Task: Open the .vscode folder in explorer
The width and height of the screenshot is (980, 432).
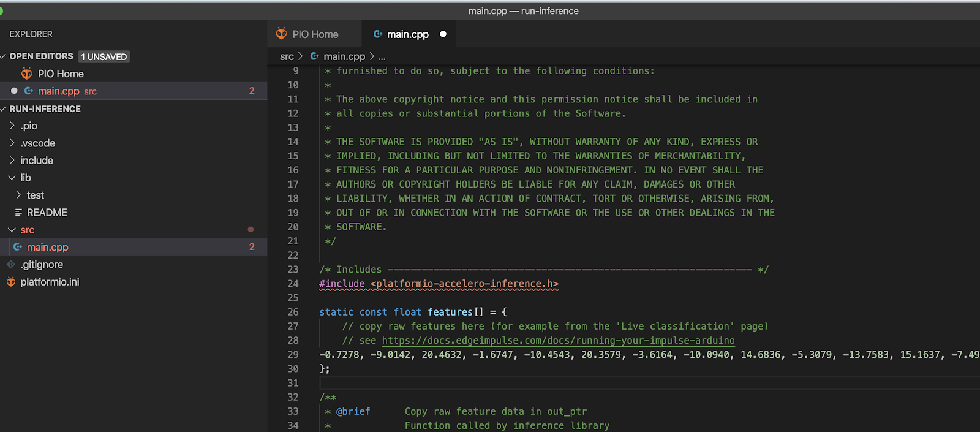Action: coord(37,143)
